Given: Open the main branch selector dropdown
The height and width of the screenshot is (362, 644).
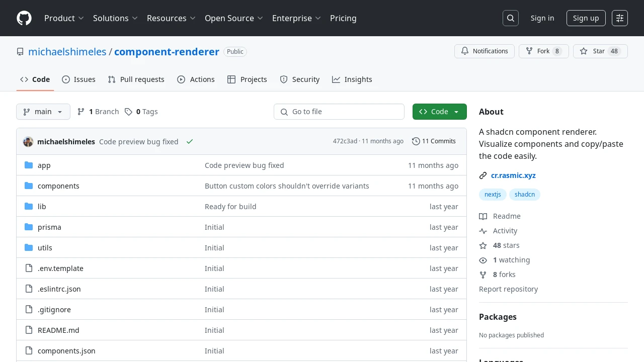Looking at the screenshot, I should (43, 112).
